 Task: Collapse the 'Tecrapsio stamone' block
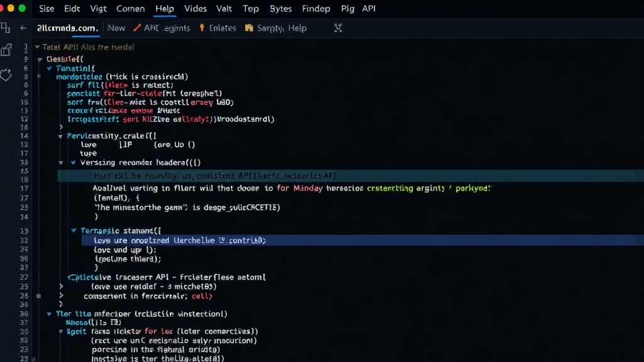point(74,231)
